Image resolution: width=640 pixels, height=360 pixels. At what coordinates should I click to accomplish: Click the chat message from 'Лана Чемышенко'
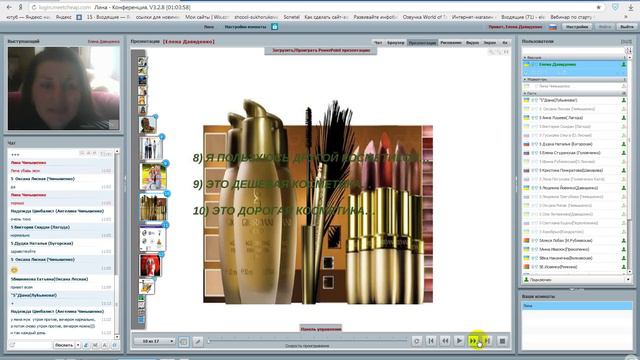(x=61, y=167)
